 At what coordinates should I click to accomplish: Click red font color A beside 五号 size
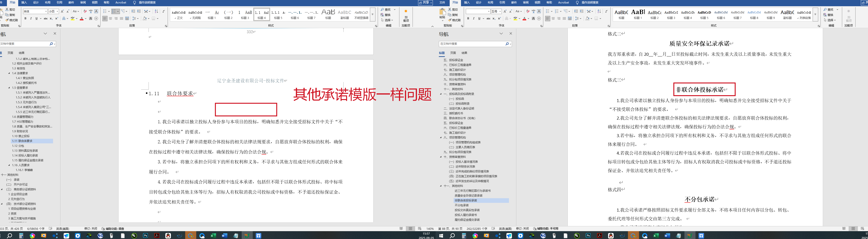[x=524, y=18]
